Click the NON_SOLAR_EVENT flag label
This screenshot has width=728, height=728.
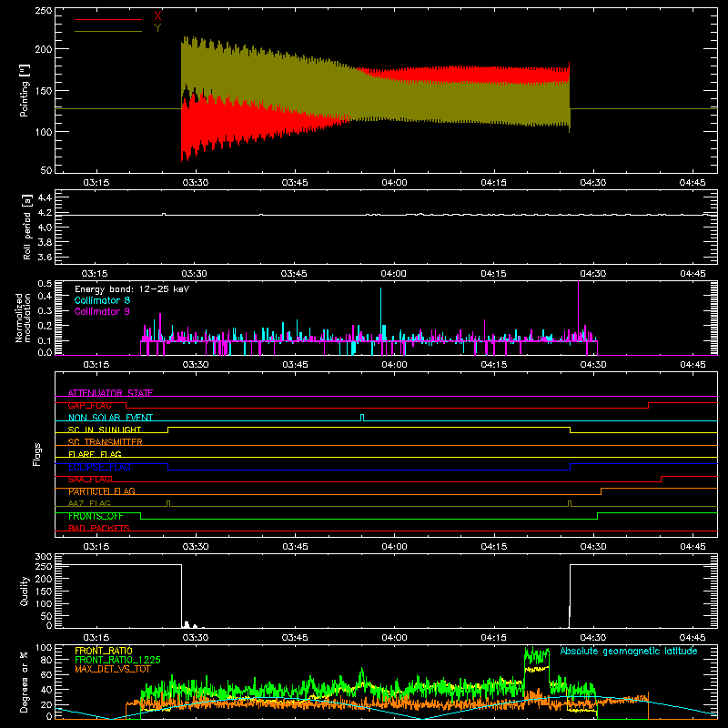[x=110, y=418]
